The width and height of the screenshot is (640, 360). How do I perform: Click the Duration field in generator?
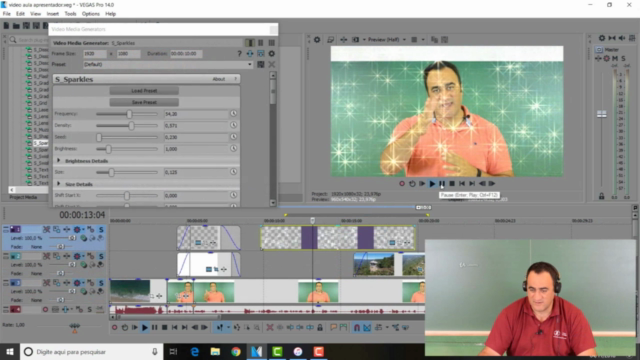(x=186, y=53)
